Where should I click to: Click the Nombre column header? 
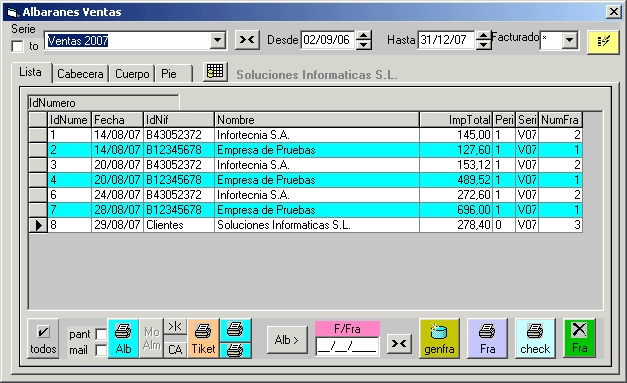tap(317, 120)
